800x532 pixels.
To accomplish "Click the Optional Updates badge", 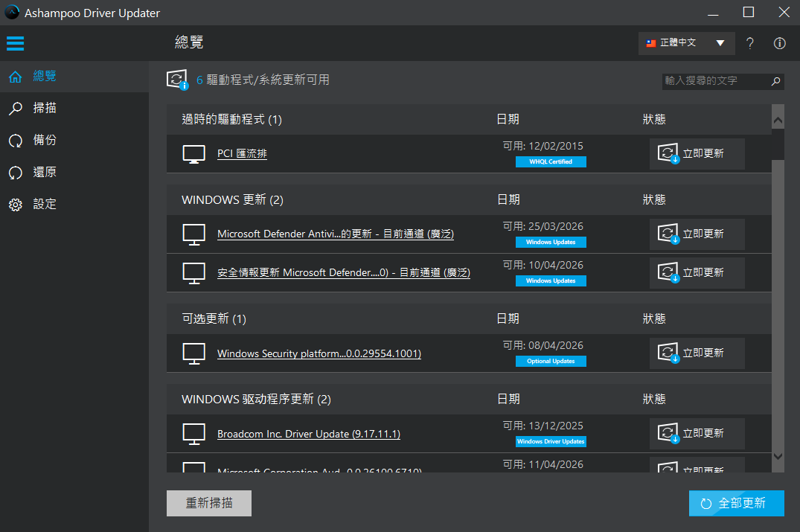I will click(x=551, y=361).
